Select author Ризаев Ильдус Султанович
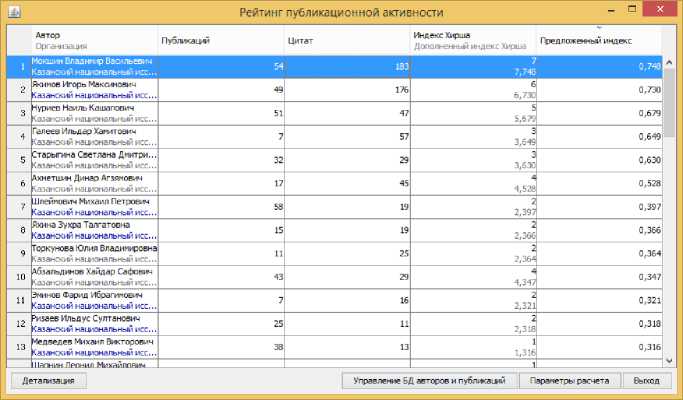This screenshot has width=683, height=400. (86, 319)
